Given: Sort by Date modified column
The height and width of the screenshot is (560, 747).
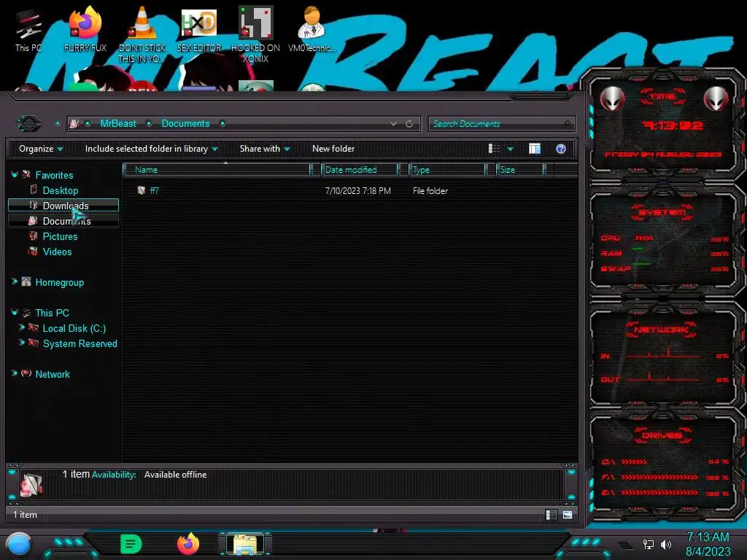Looking at the screenshot, I should point(360,169).
